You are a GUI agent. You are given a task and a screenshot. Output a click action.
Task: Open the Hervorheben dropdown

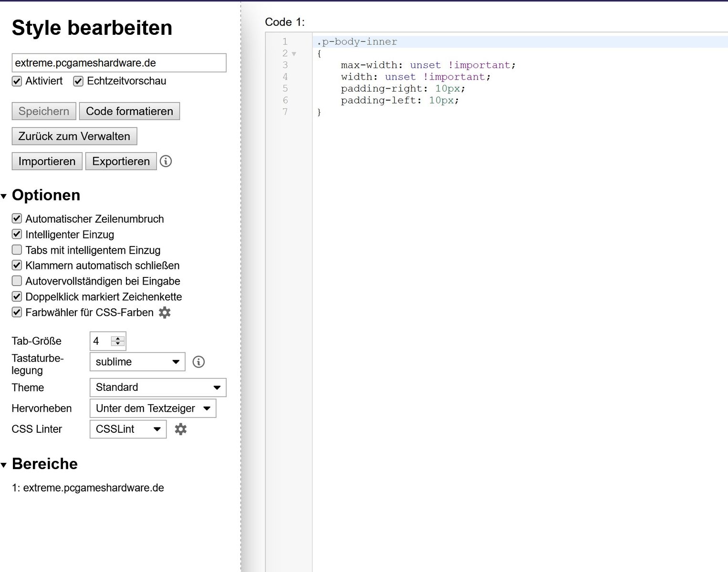click(x=153, y=409)
